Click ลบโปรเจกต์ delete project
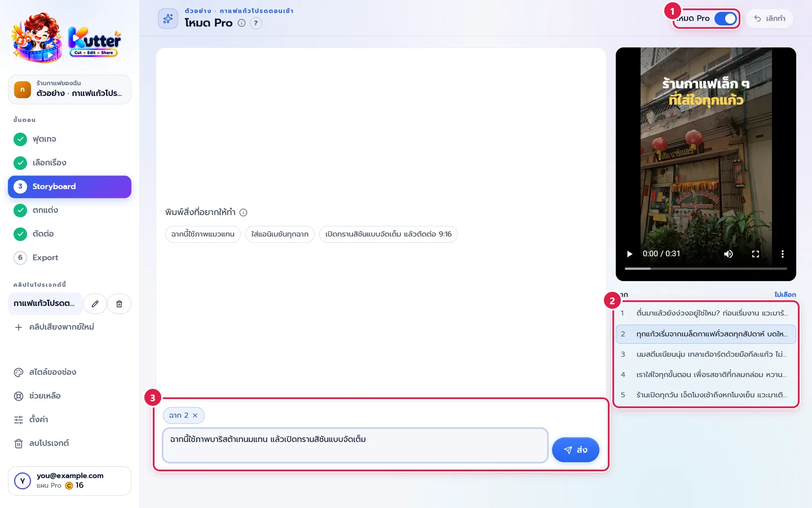This screenshot has height=508, width=812. coord(69,443)
